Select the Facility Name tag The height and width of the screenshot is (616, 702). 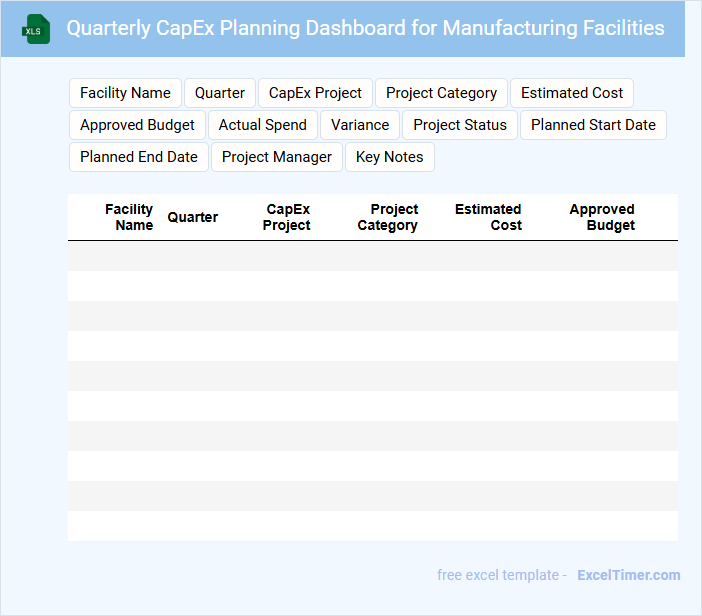click(x=125, y=93)
